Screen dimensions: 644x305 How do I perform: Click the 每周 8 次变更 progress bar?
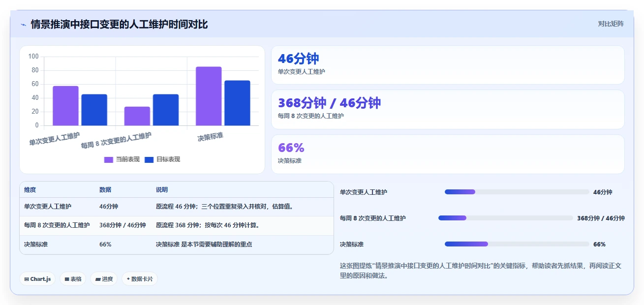[x=506, y=218]
